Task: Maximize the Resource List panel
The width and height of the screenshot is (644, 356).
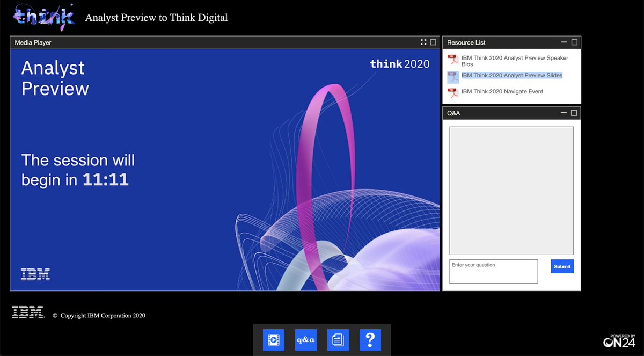Action: point(574,42)
